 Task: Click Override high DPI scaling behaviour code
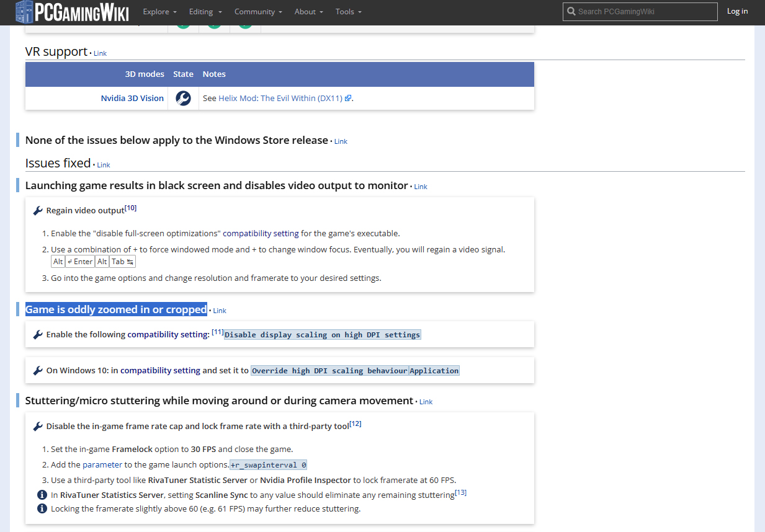click(329, 371)
